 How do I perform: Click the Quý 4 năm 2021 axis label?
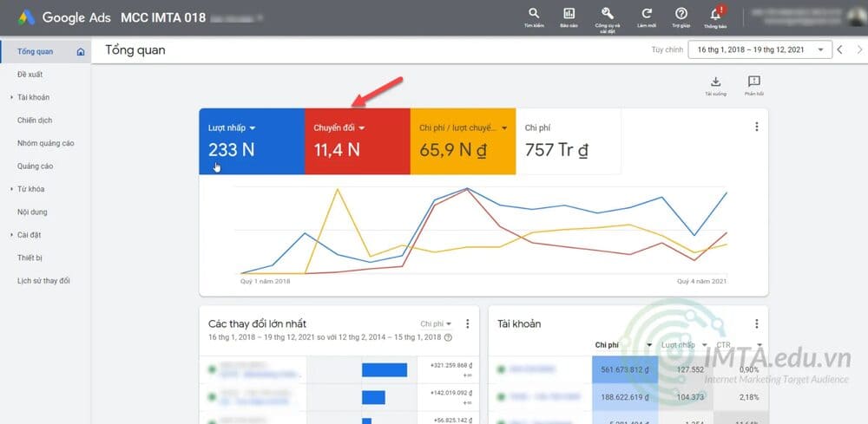click(702, 282)
